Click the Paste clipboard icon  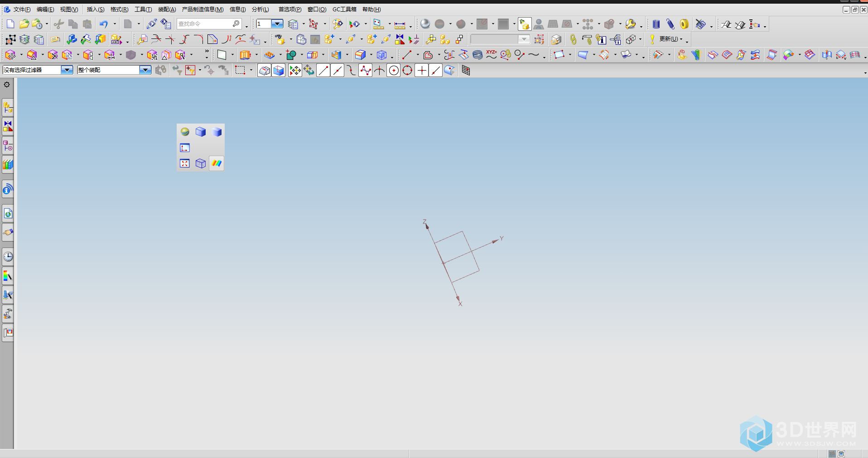tap(87, 24)
